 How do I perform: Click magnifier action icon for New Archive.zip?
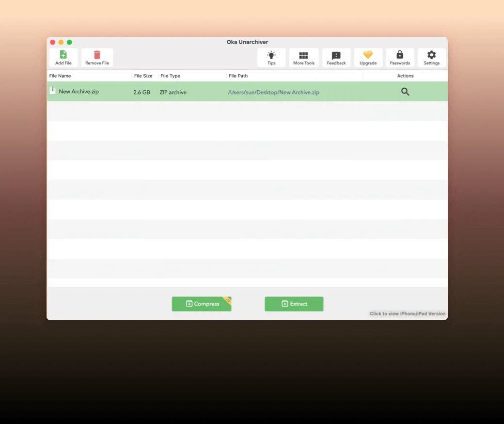coord(405,92)
